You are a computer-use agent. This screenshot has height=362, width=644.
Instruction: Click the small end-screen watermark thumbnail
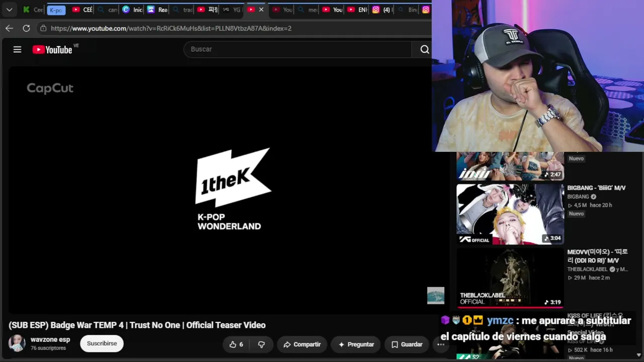[436, 296]
